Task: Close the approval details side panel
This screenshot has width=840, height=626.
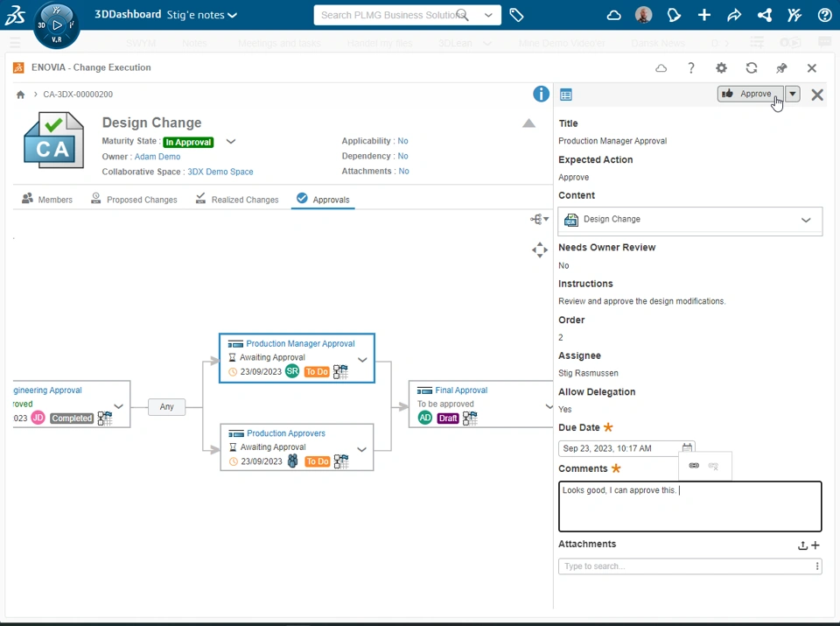Action: tap(817, 95)
